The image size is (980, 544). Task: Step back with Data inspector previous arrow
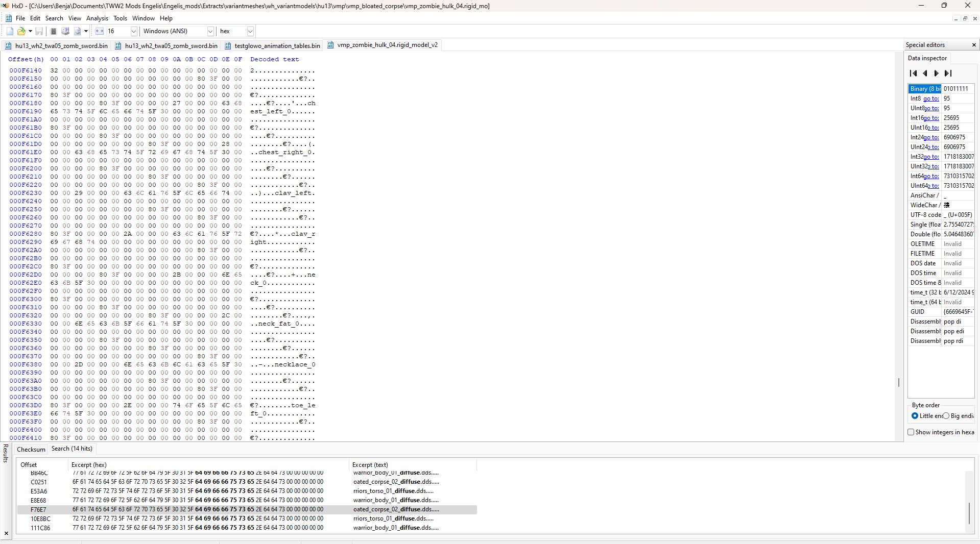[x=925, y=73]
